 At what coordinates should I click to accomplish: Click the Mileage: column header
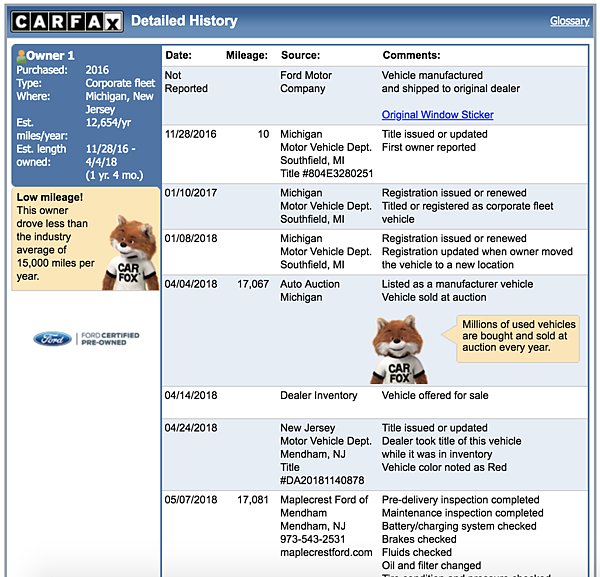click(x=247, y=55)
